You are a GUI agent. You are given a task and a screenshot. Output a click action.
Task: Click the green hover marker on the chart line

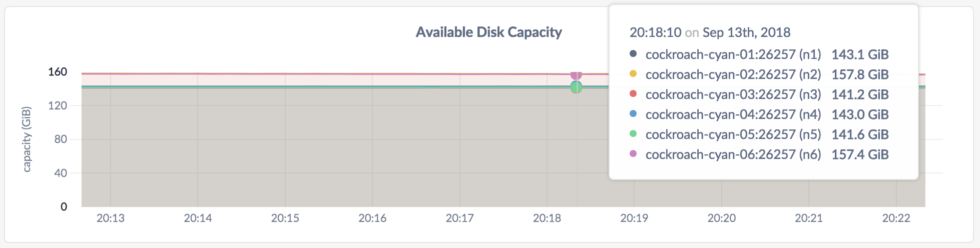coord(576,87)
